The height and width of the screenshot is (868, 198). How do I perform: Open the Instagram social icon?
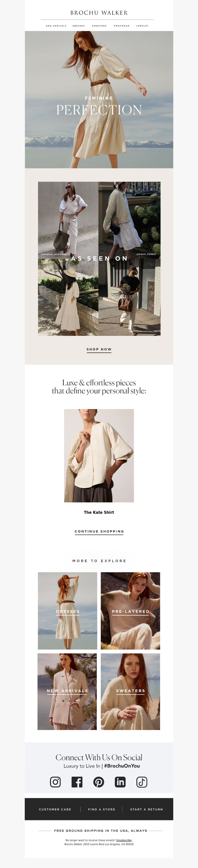pyautogui.click(x=55, y=782)
